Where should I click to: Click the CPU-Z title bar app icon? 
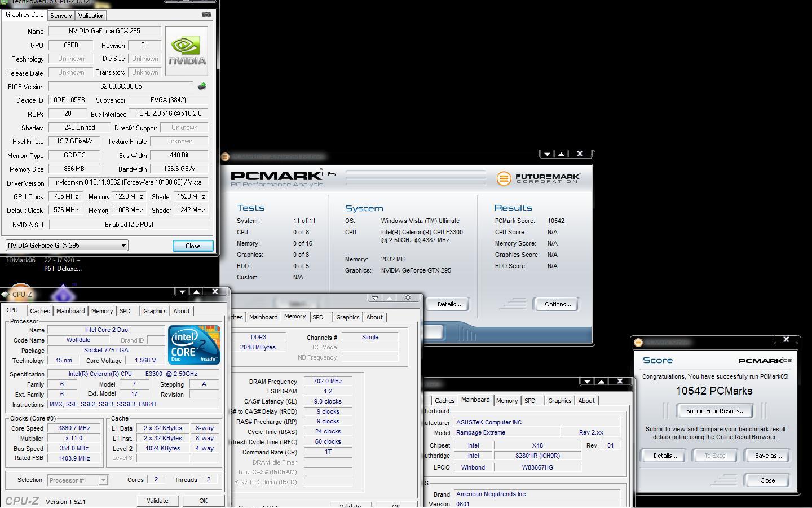point(6,294)
